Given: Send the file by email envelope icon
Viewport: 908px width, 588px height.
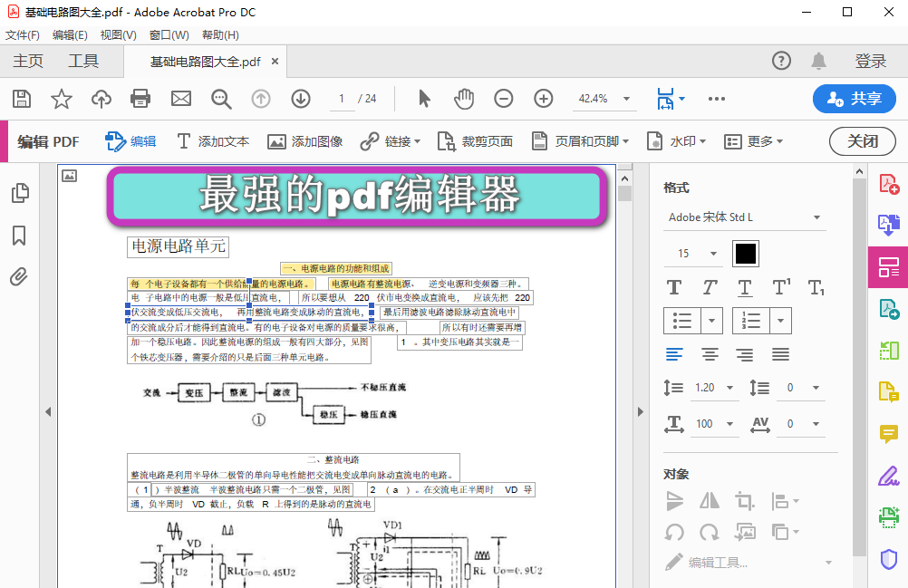Looking at the screenshot, I should tap(180, 99).
